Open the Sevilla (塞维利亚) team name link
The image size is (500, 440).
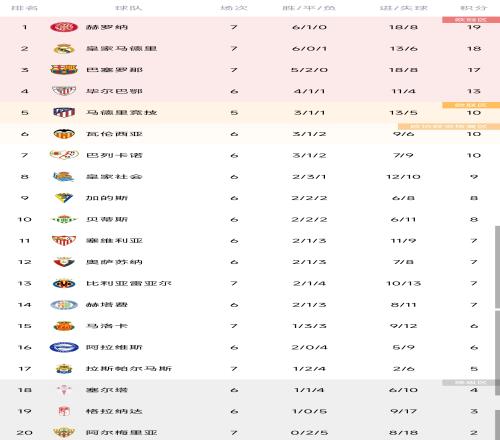(x=114, y=241)
